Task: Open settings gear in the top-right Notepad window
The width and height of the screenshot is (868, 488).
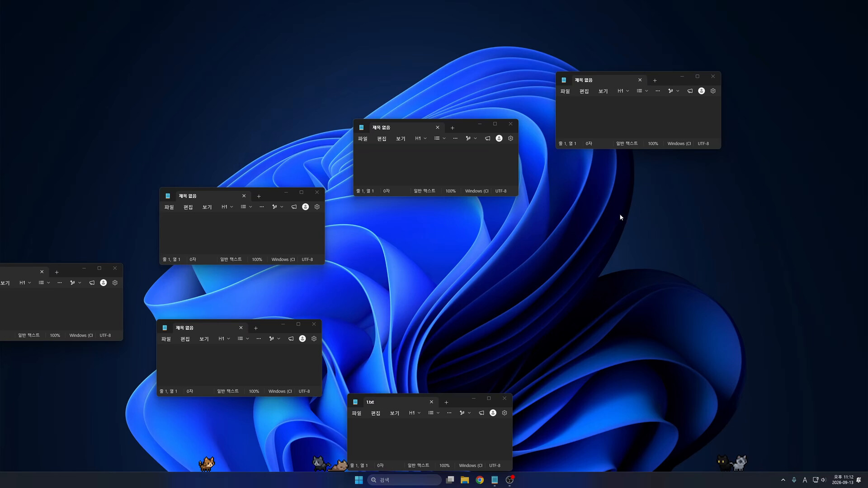Action: [713, 91]
